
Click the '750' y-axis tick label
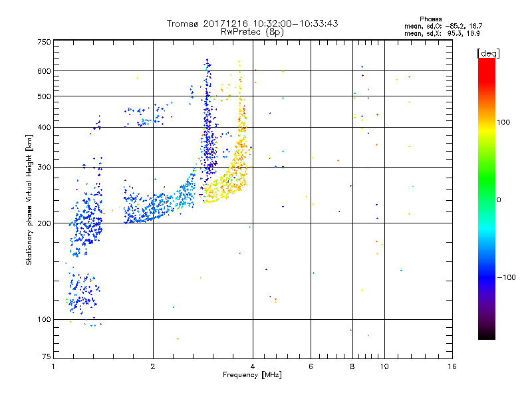pyautogui.click(x=45, y=42)
